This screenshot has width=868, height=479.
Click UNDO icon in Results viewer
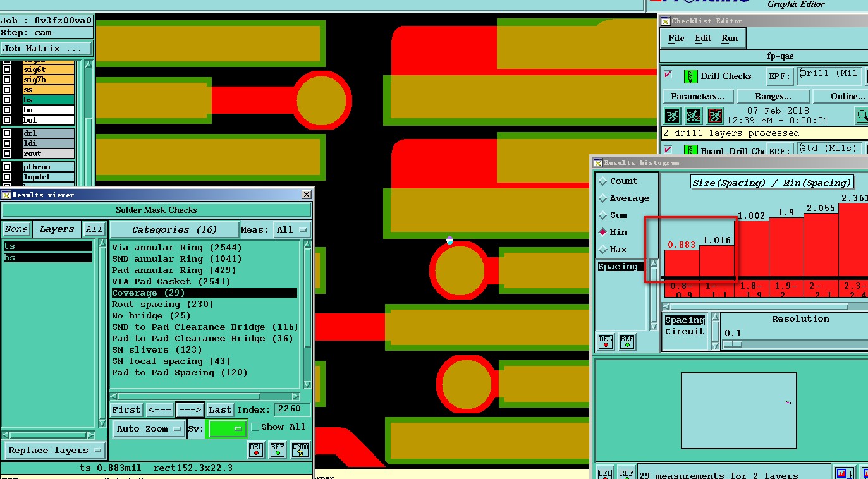[300, 450]
